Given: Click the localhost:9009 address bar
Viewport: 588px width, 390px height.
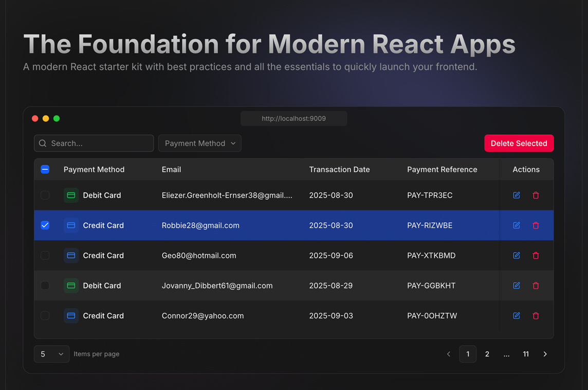Looking at the screenshot, I should [x=293, y=118].
